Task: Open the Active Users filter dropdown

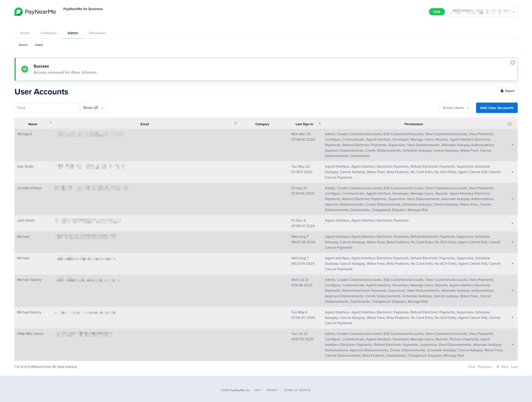Action: [x=456, y=108]
